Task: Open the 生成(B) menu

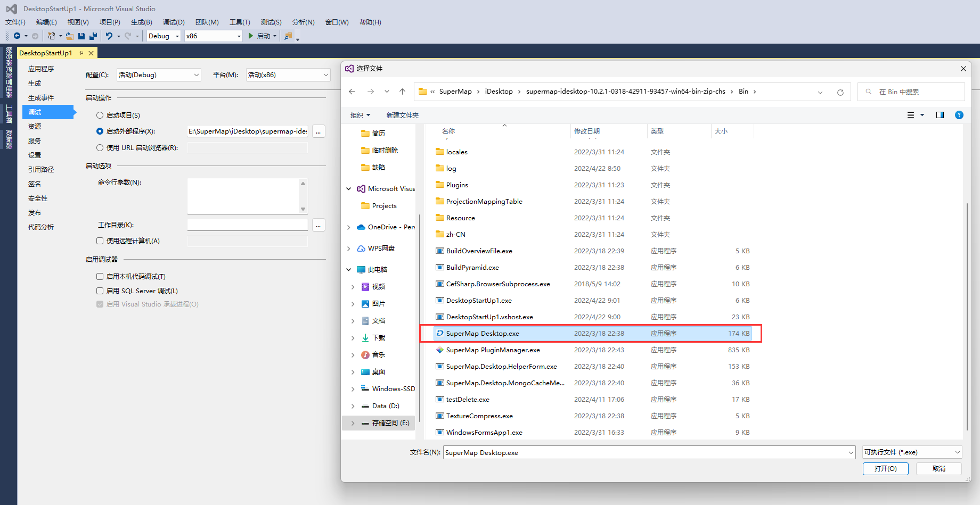Action: 142,22
